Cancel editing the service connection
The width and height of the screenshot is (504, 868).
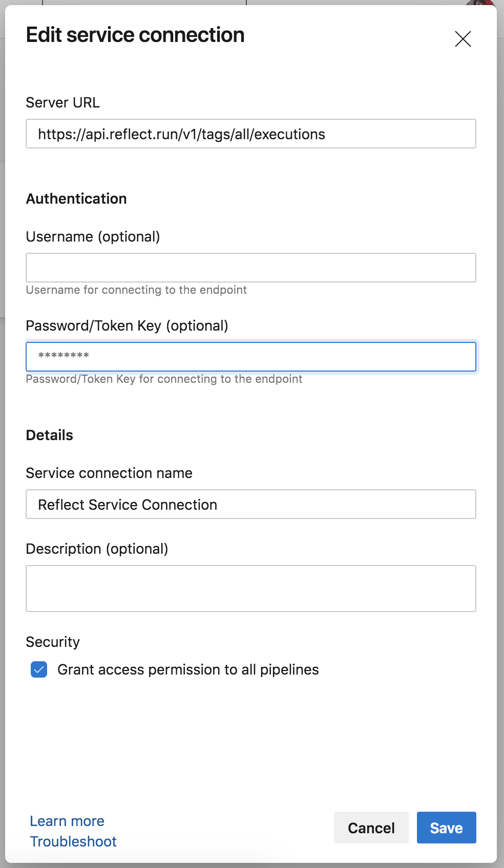click(371, 828)
